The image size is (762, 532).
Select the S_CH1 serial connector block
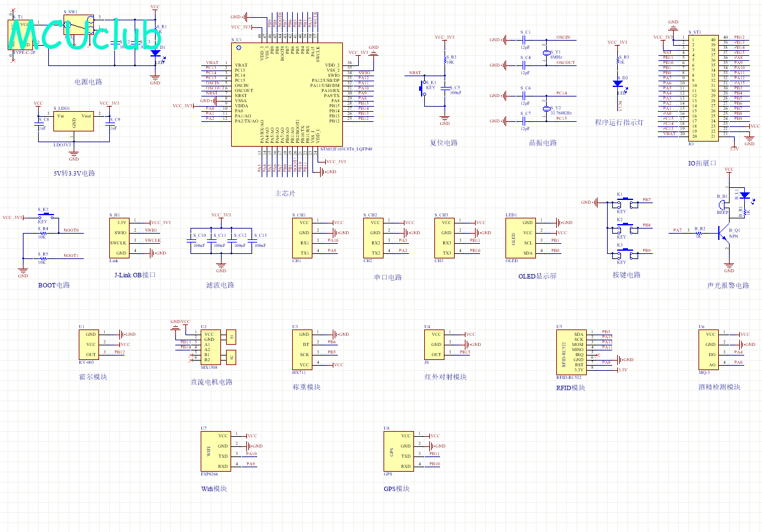[303, 238]
